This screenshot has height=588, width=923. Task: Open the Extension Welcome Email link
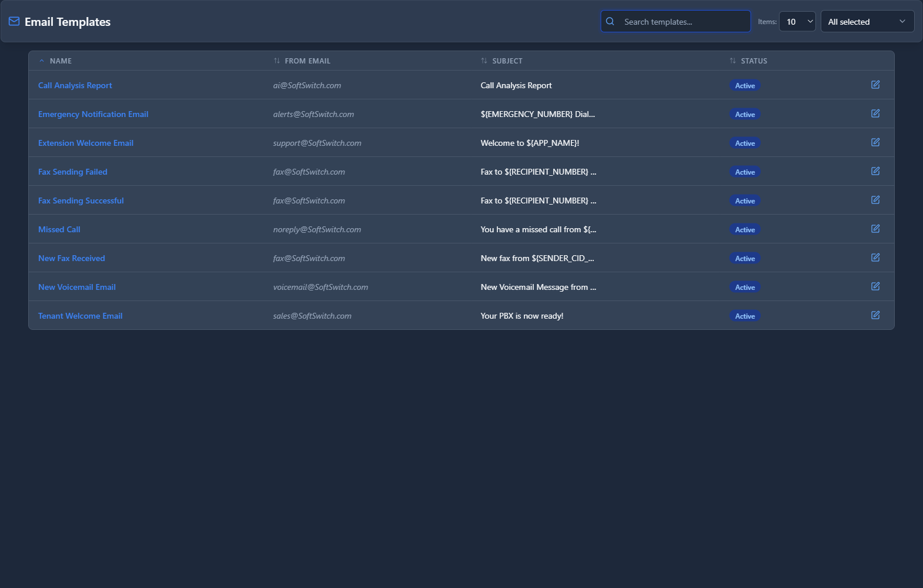coord(86,143)
